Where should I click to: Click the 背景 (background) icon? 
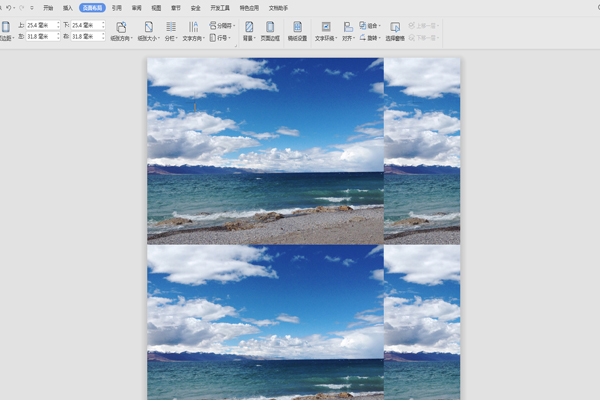(x=249, y=27)
